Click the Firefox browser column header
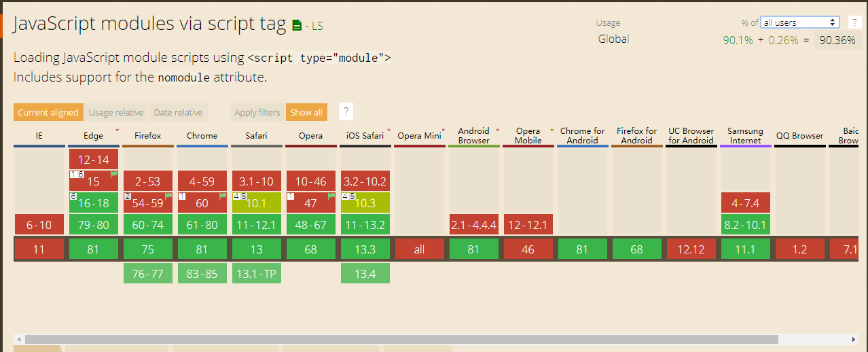This screenshot has width=868, height=352. pos(147,136)
